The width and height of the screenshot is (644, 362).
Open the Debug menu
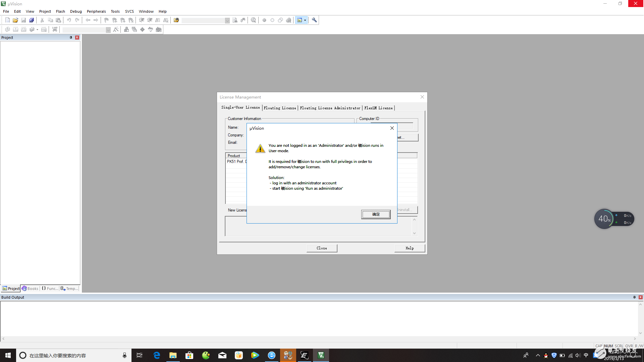click(76, 11)
